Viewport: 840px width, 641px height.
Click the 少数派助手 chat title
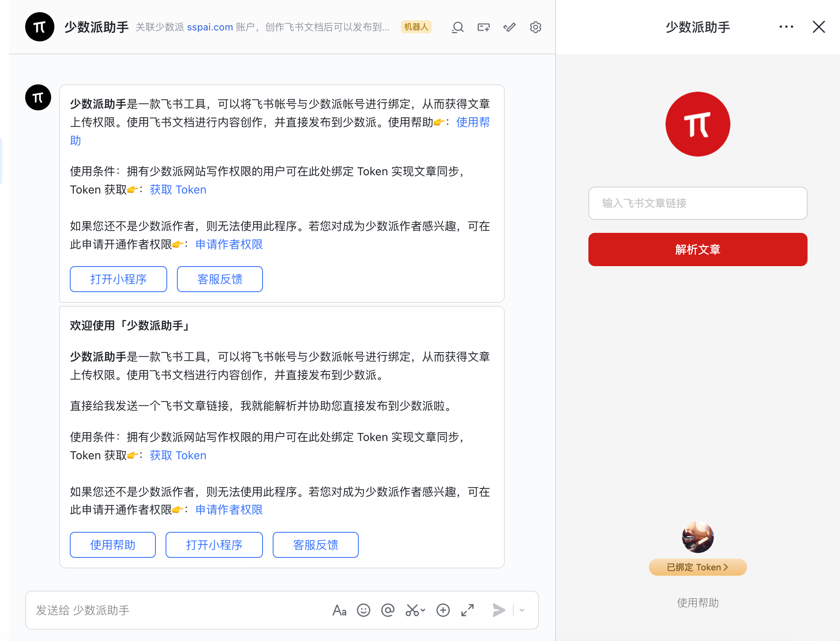(97, 27)
